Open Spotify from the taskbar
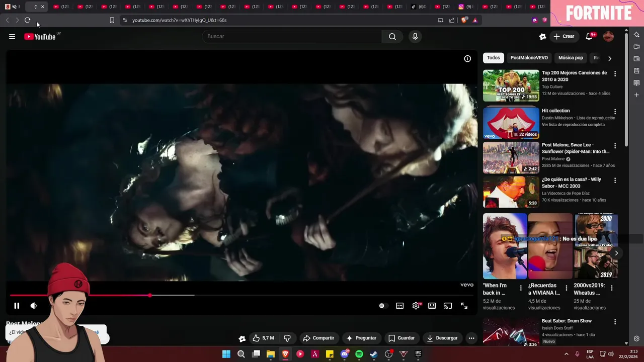The image size is (644, 362). (x=359, y=354)
